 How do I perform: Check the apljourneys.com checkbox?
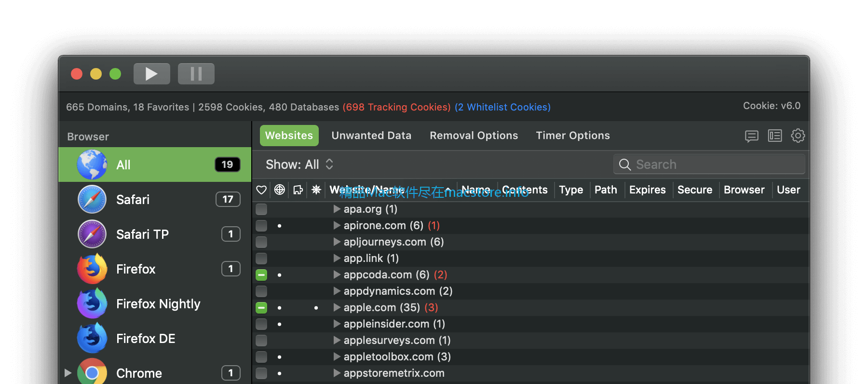(x=261, y=242)
